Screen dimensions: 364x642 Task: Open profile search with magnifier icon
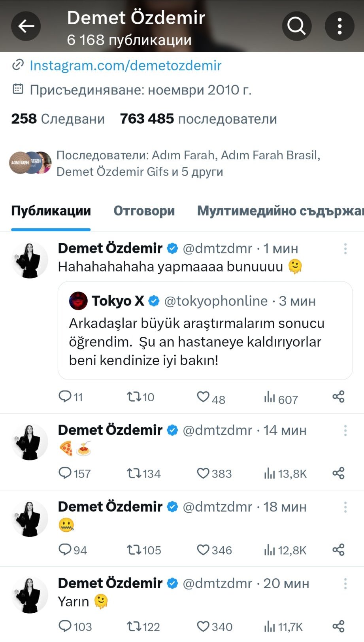click(296, 26)
